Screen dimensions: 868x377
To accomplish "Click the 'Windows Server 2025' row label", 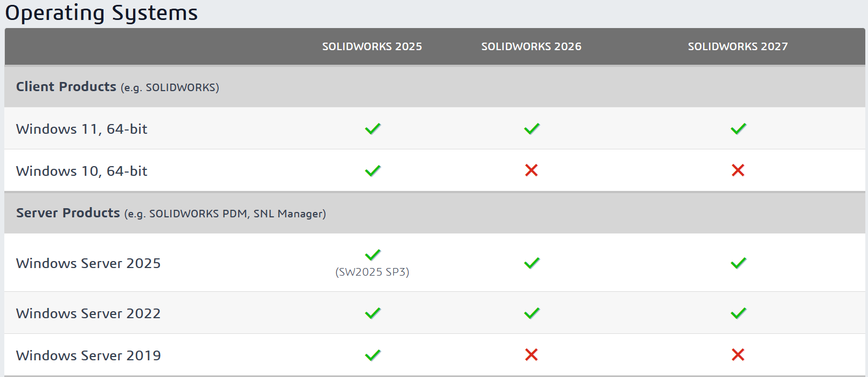I will coord(88,263).
